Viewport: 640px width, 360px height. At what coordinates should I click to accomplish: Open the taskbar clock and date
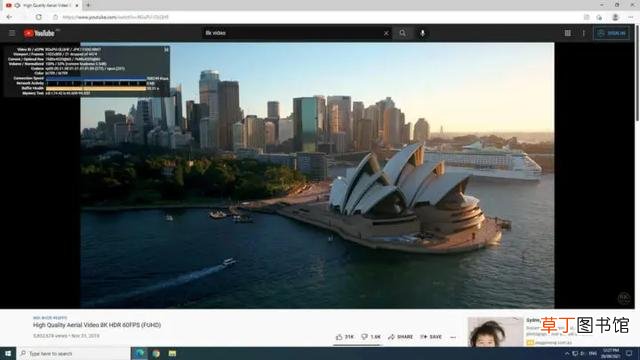[611, 353]
